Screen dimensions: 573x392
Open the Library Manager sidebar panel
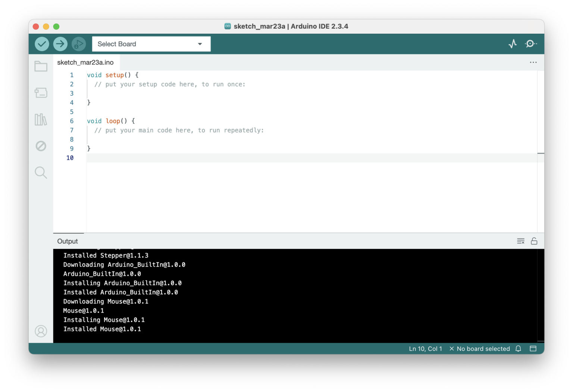click(x=41, y=119)
